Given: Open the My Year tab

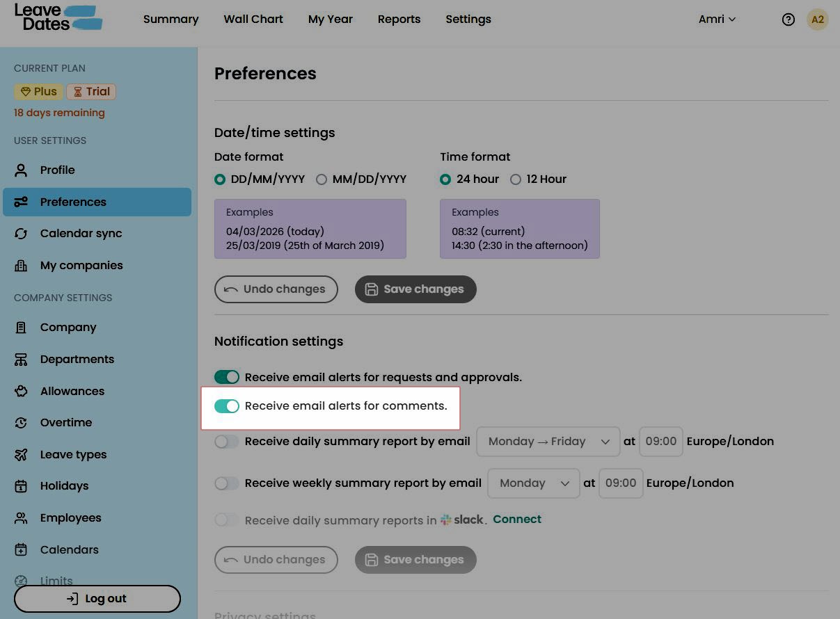Looking at the screenshot, I should coord(331,19).
